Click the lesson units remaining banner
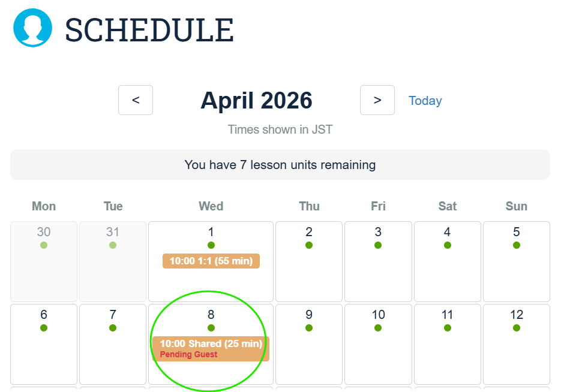 pyautogui.click(x=280, y=165)
